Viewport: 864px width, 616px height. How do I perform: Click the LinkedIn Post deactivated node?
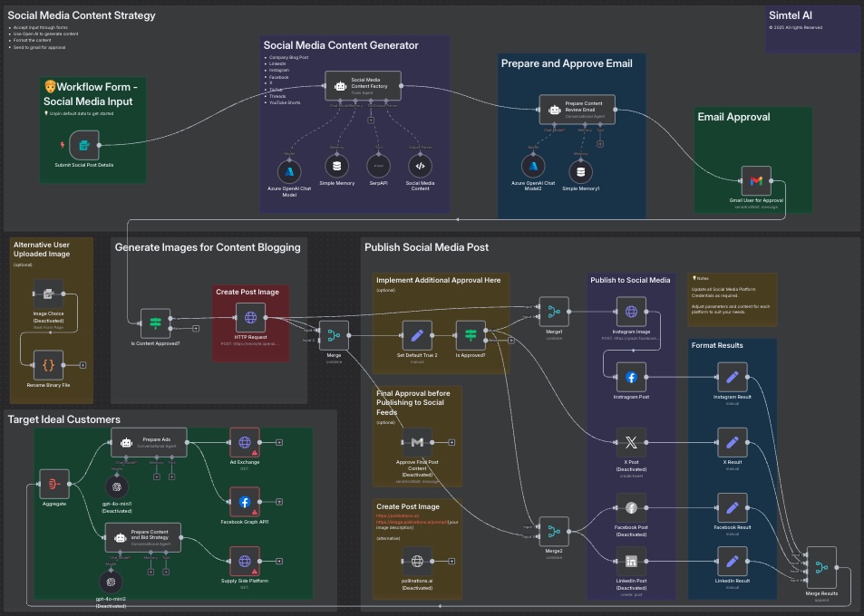point(631,561)
